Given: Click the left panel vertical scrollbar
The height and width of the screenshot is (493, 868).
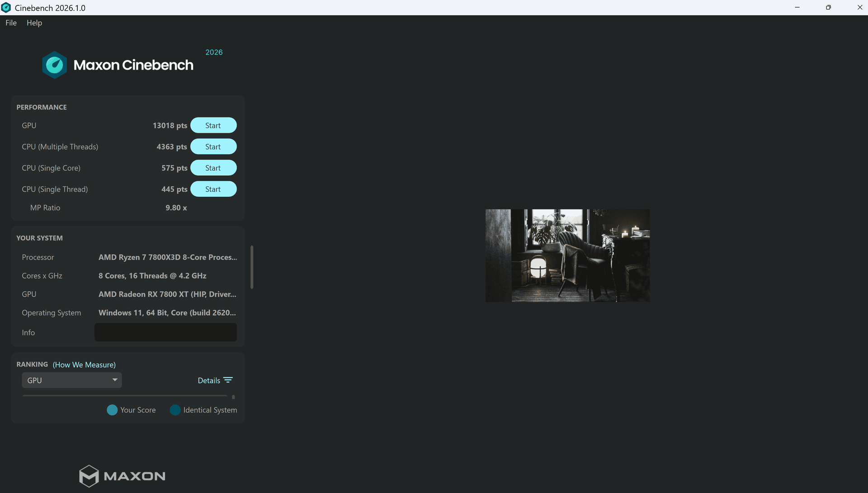Looking at the screenshot, I should (252, 267).
